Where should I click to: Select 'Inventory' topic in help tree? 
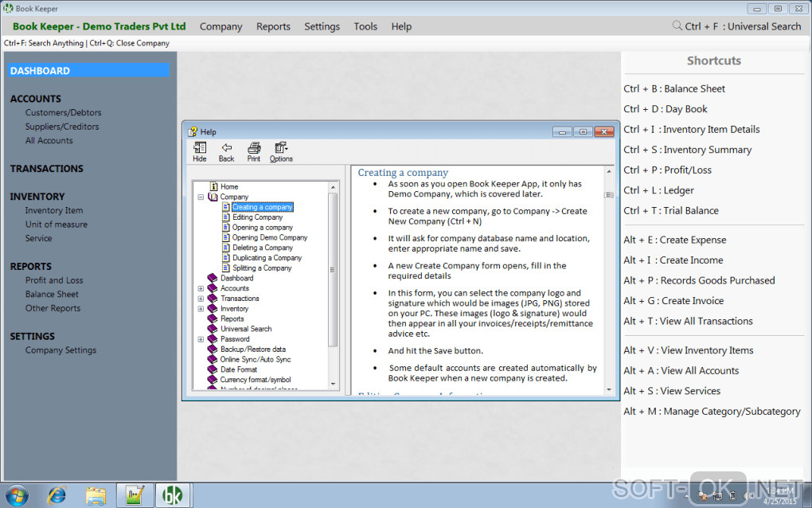pos(234,309)
